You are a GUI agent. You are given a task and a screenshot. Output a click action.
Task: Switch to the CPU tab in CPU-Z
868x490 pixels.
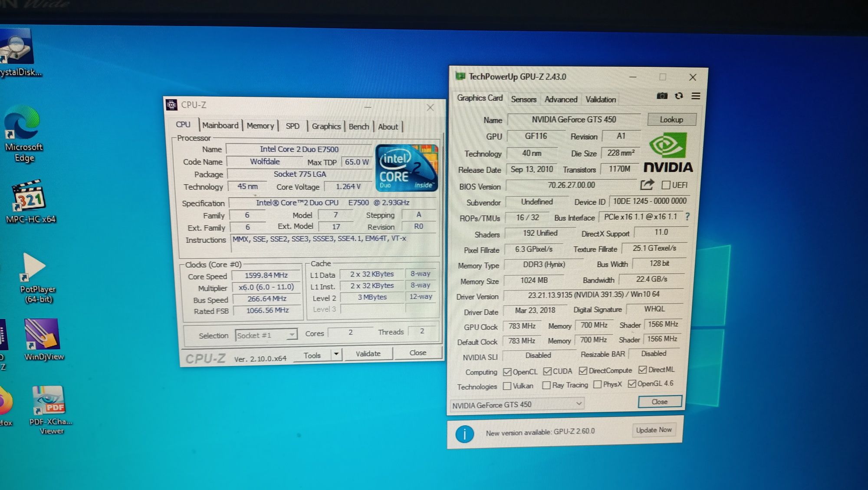point(183,125)
